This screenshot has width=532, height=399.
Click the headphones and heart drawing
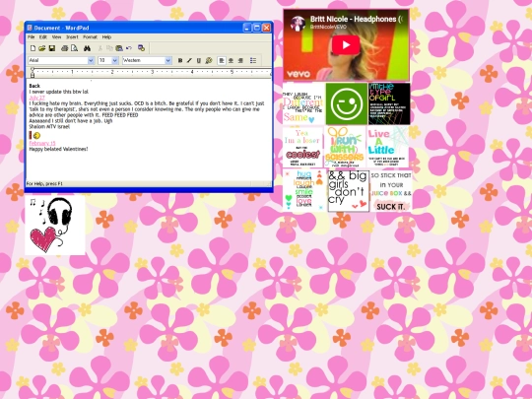55,225
